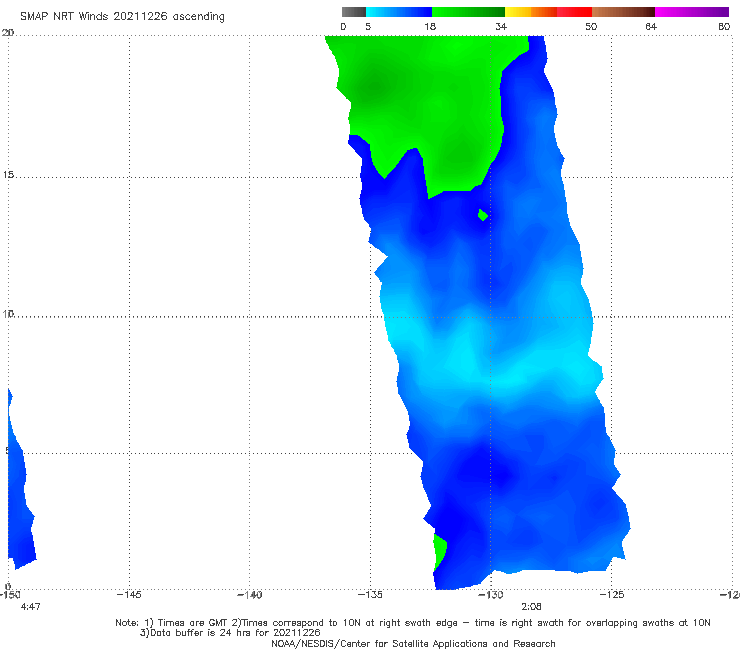This screenshot has height=650, width=740.
Task: Click the brown 50-64 segment of color bar
Action: 623,12
